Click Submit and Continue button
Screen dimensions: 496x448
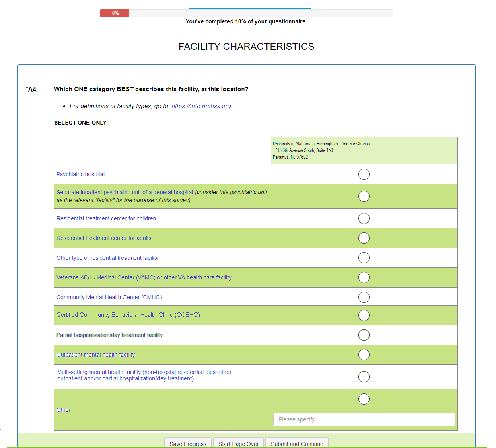[297, 444]
